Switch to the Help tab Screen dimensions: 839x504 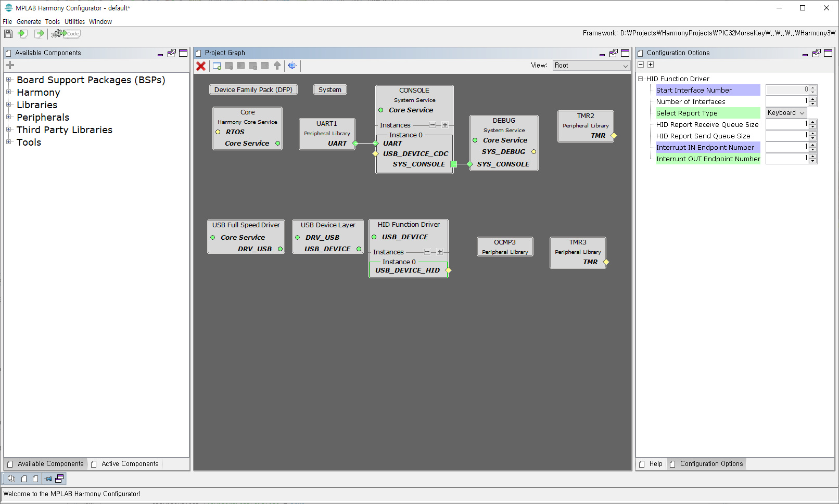651,464
